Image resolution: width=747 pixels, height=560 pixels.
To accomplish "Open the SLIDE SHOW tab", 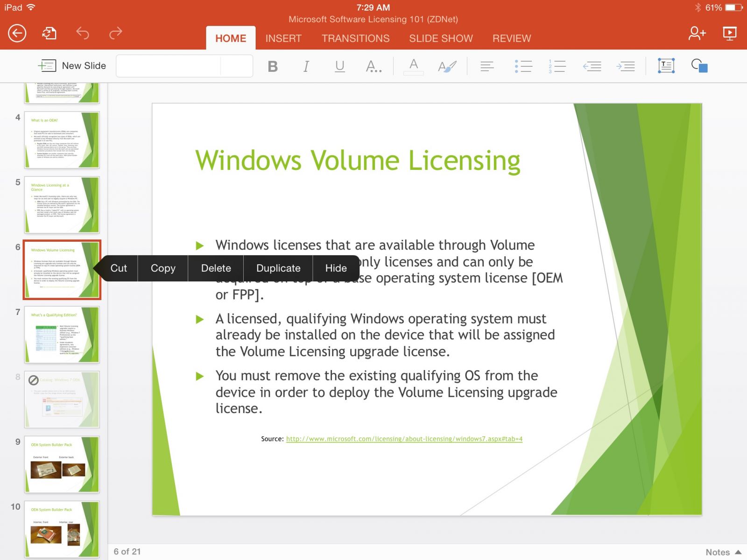I will coord(441,38).
